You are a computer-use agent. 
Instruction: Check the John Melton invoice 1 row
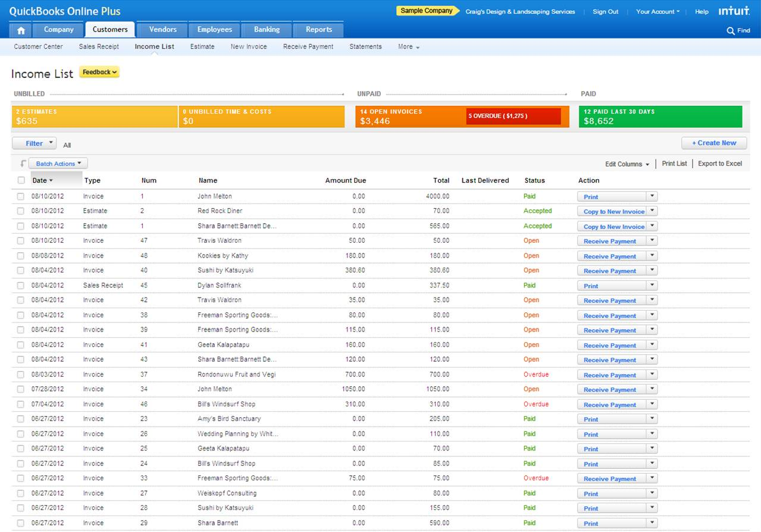(x=21, y=196)
